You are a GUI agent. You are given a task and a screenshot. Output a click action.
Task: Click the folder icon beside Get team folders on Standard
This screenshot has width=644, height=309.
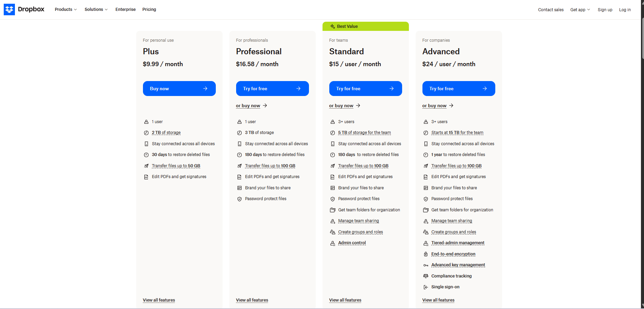click(x=332, y=210)
